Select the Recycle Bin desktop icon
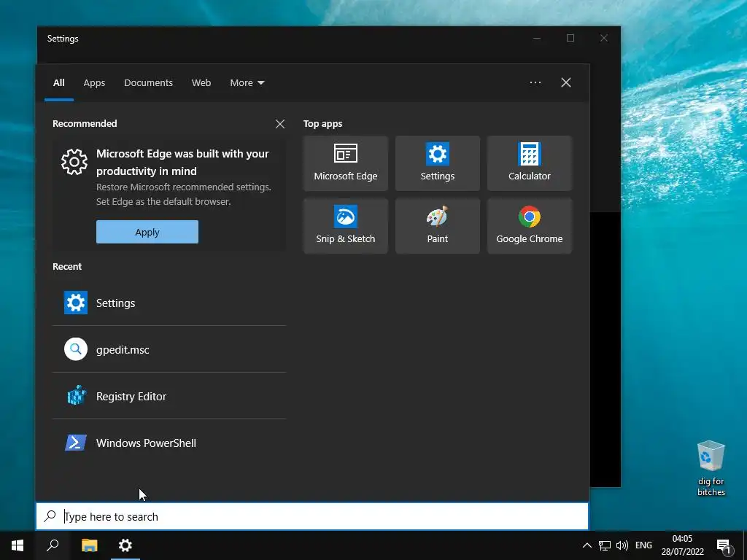Screen dimensions: 747x560 click(711, 469)
